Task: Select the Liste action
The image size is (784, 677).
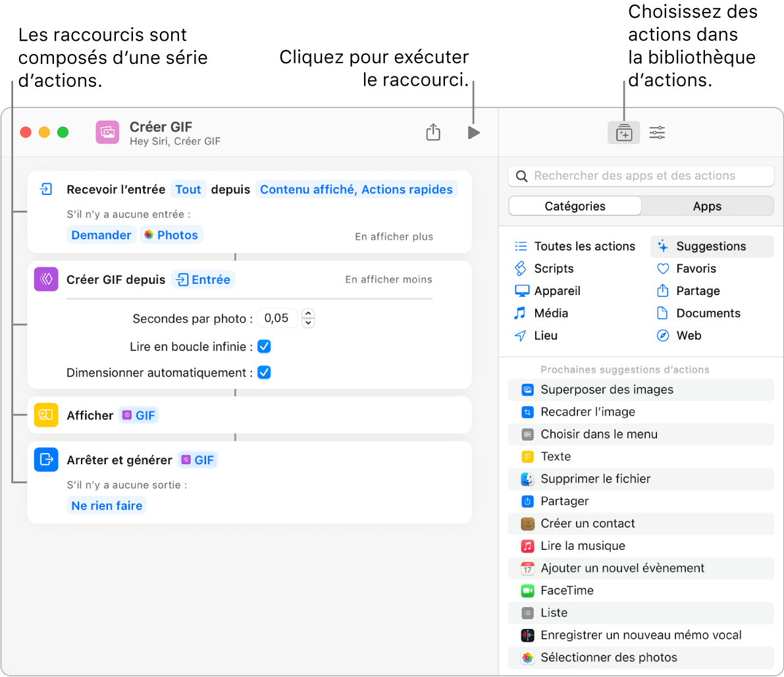Action: (x=641, y=612)
